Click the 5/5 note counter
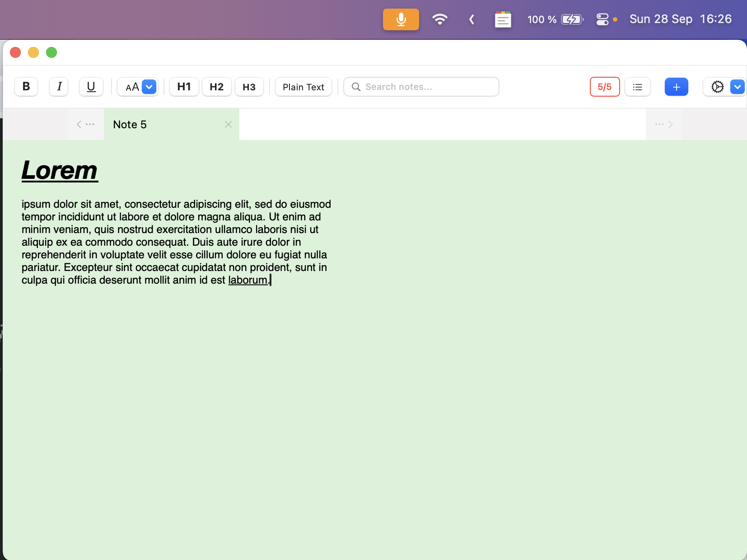The width and height of the screenshot is (747, 560). tap(604, 87)
